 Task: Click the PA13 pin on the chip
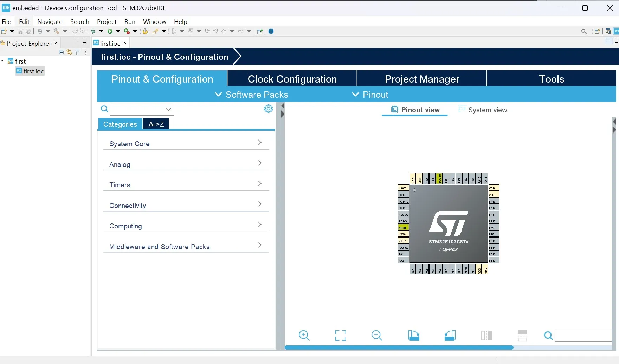pyautogui.click(x=494, y=201)
